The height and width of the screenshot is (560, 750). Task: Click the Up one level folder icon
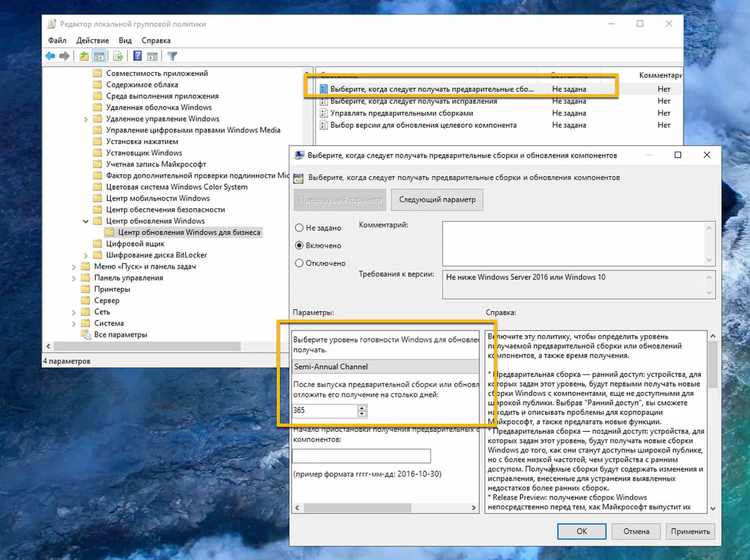84,56
